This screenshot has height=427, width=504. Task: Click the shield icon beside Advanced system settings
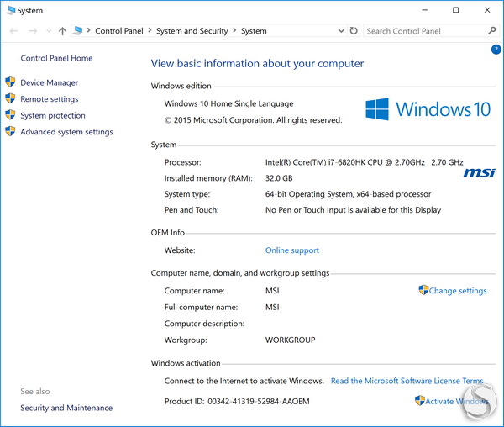(10, 131)
